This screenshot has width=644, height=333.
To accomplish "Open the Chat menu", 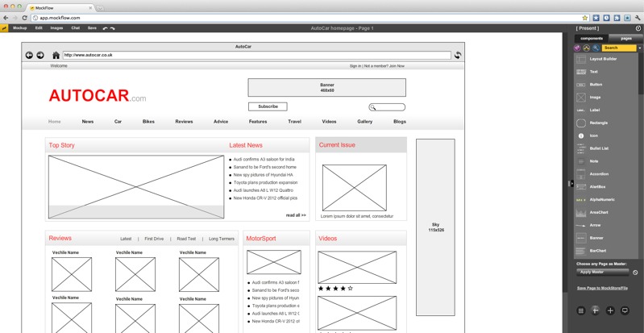I will [76, 28].
